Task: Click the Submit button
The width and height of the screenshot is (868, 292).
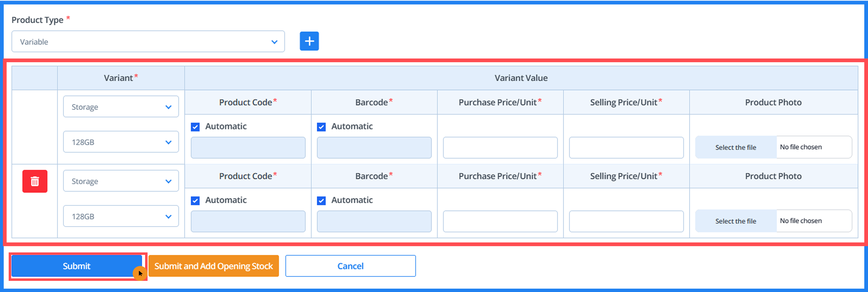Action: click(77, 266)
